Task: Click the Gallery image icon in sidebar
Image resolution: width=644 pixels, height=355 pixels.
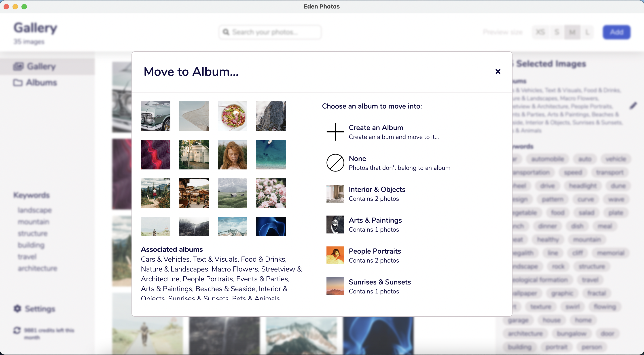Action: point(18,66)
